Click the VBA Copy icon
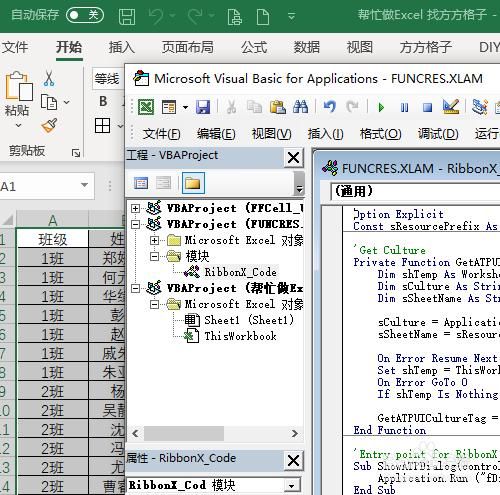The image size is (500, 495). [x=254, y=107]
